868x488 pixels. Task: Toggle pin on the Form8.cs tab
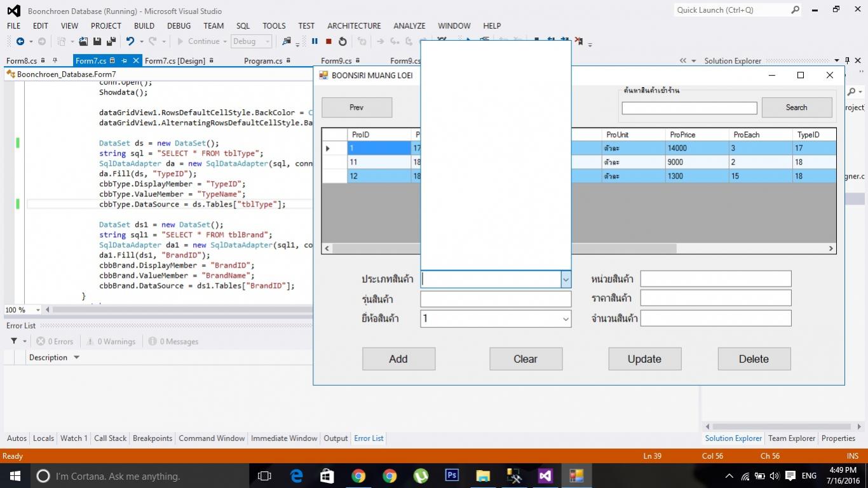(x=55, y=61)
